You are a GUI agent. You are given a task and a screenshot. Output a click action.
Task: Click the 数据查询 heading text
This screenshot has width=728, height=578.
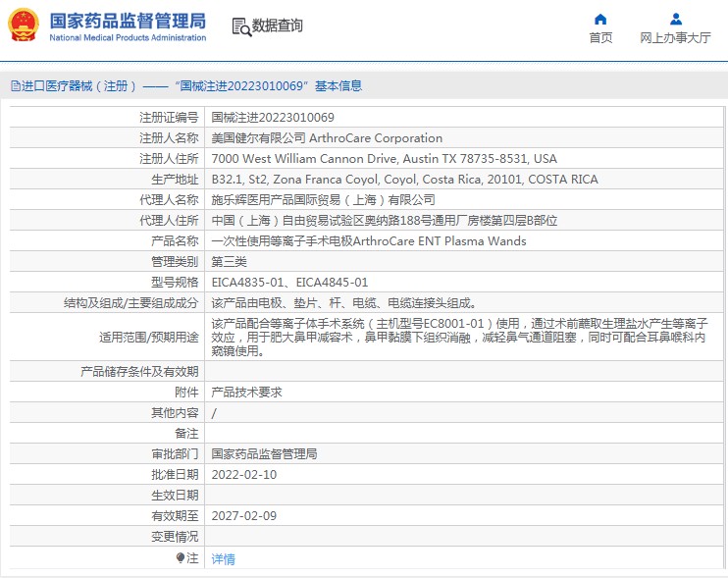278,26
